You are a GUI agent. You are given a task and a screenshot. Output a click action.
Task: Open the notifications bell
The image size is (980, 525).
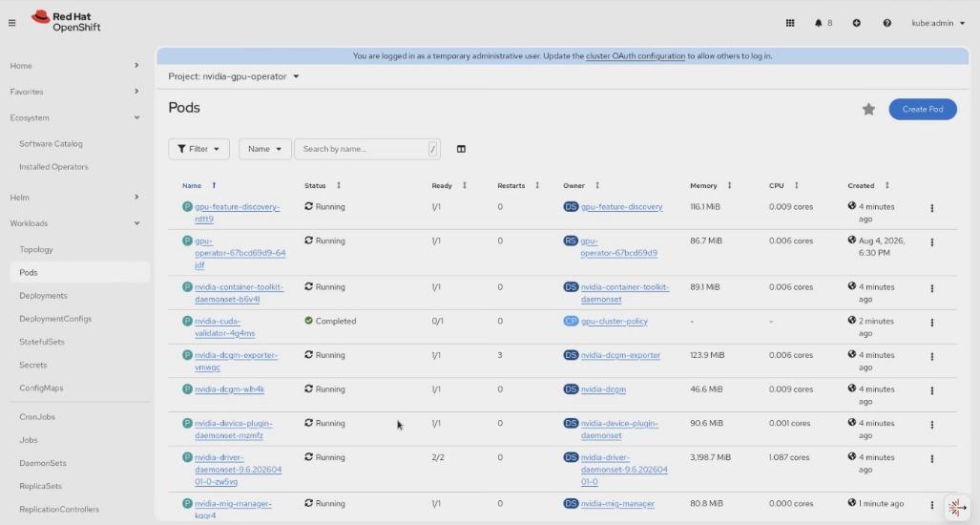pyautogui.click(x=818, y=23)
